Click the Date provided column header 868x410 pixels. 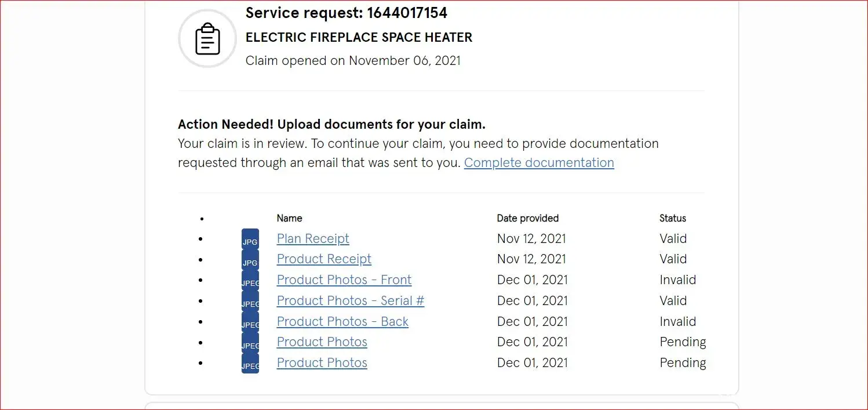(528, 219)
